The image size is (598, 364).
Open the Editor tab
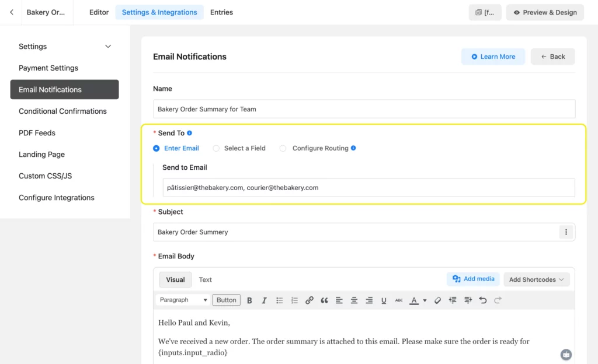(x=99, y=12)
